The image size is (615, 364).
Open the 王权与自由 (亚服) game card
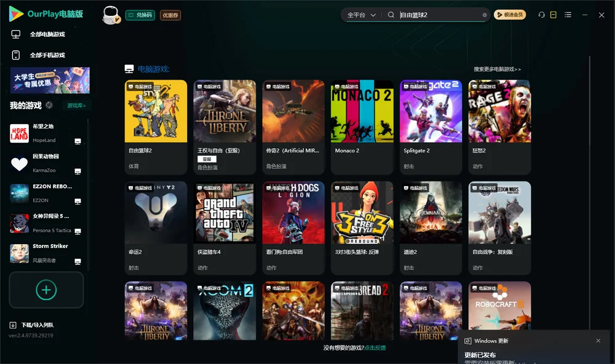224,127
